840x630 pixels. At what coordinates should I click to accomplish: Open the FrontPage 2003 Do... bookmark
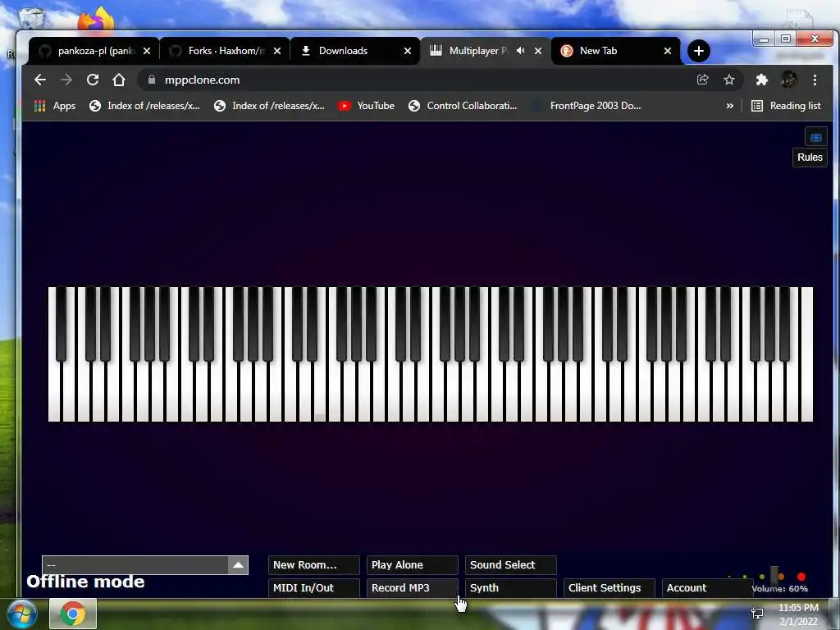point(587,106)
